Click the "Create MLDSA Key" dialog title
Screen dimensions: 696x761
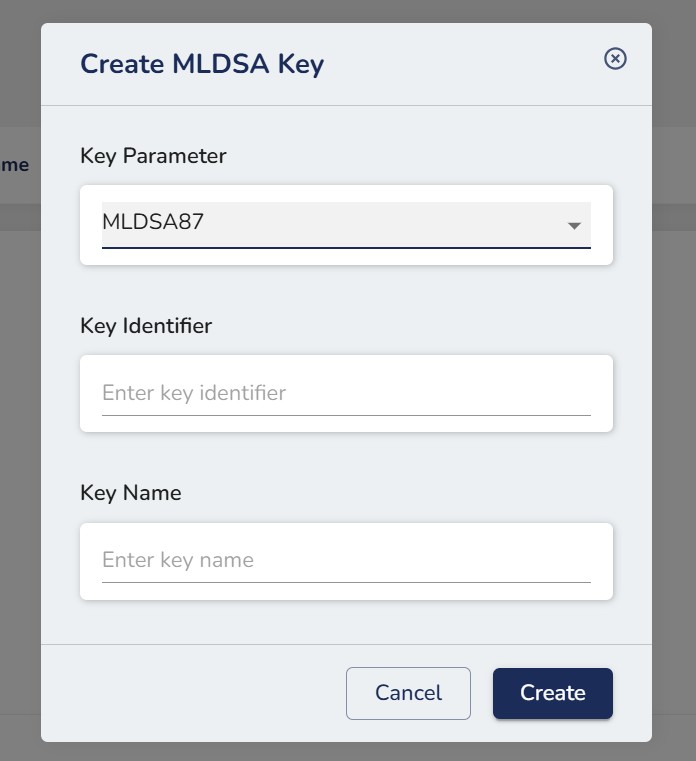(202, 64)
